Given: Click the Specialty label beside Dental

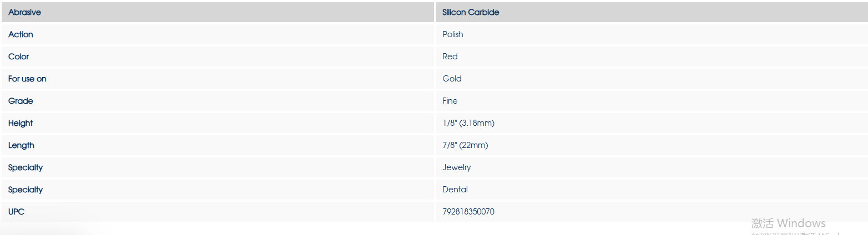Looking at the screenshot, I should pos(26,190).
